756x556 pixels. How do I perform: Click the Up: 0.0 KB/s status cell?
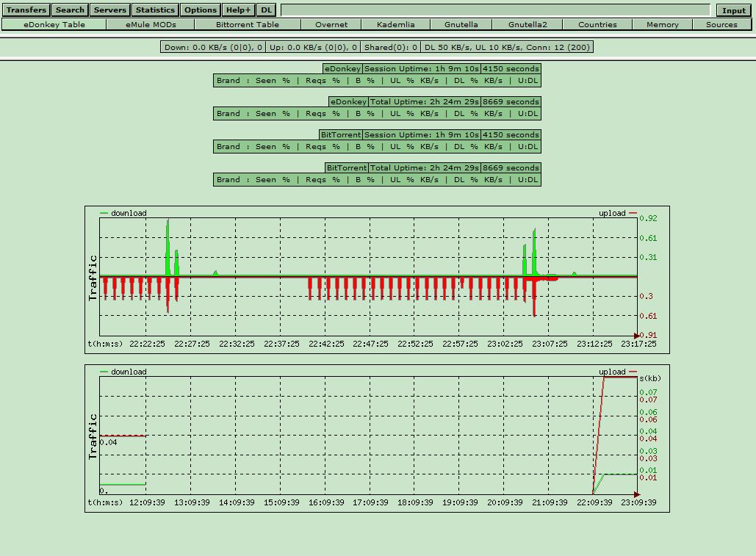pos(313,47)
